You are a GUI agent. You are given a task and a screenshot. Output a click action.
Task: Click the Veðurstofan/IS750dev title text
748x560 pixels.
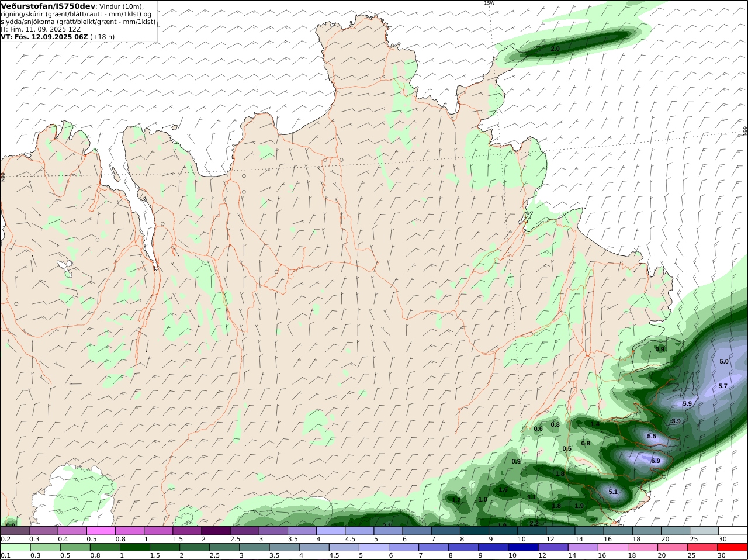(x=47, y=6)
